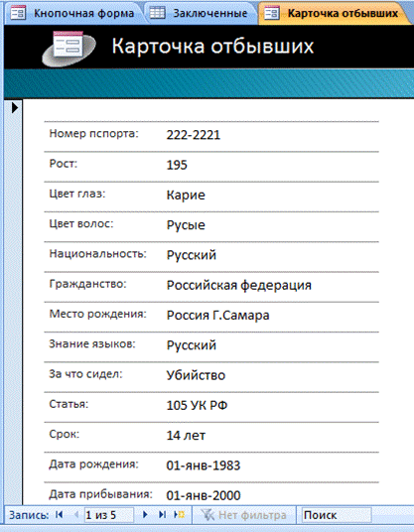Click the Нет фильтра filter button
Image resolution: width=414 pixels, height=532 pixels.
coord(243,515)
